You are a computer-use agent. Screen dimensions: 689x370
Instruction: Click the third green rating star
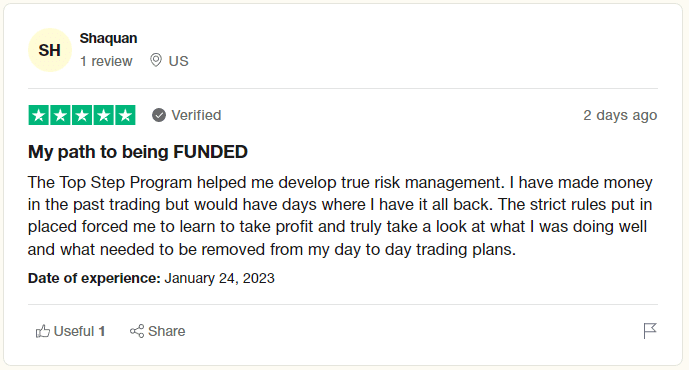[x=82, y=115]
